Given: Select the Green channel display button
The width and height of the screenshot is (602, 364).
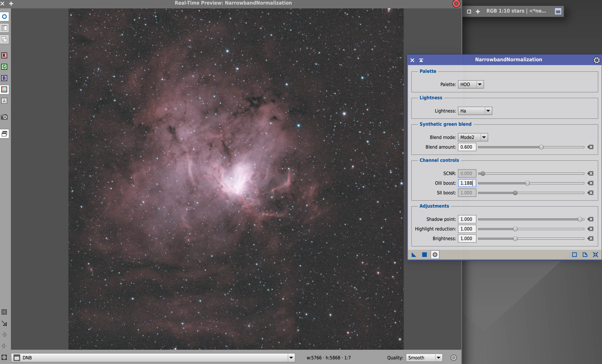Looking at the screenshot, I should (4, 67).
